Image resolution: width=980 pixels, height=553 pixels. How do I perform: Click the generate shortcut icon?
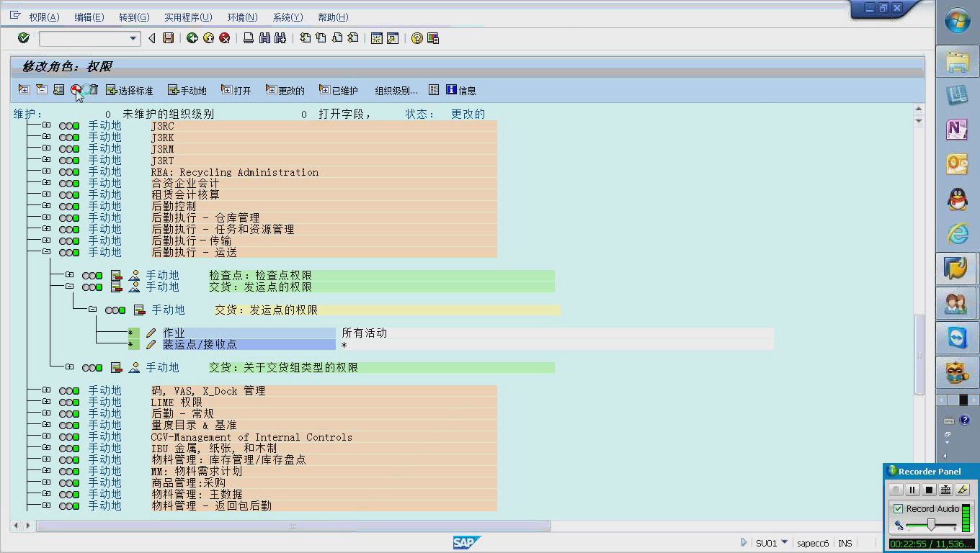click(x=393, y=38)
